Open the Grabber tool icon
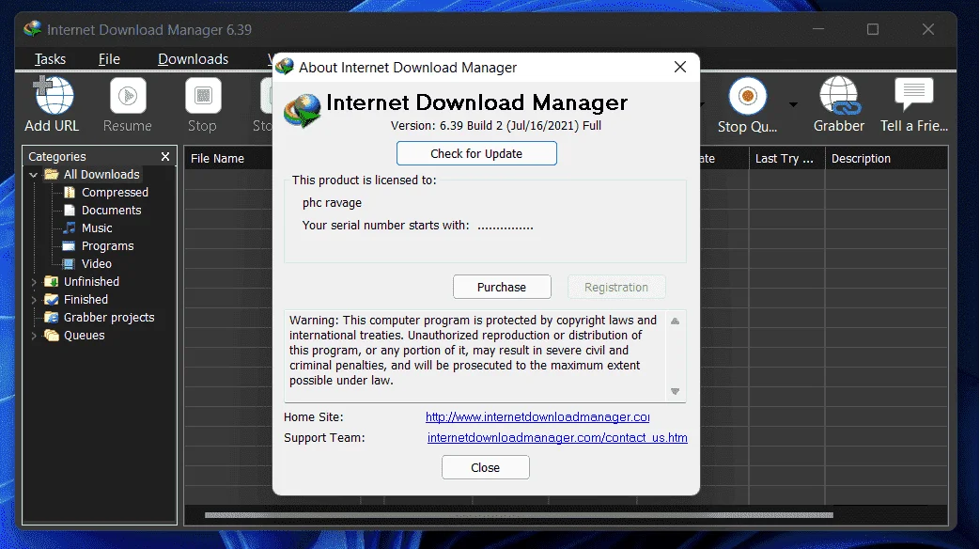 [839, 96]
